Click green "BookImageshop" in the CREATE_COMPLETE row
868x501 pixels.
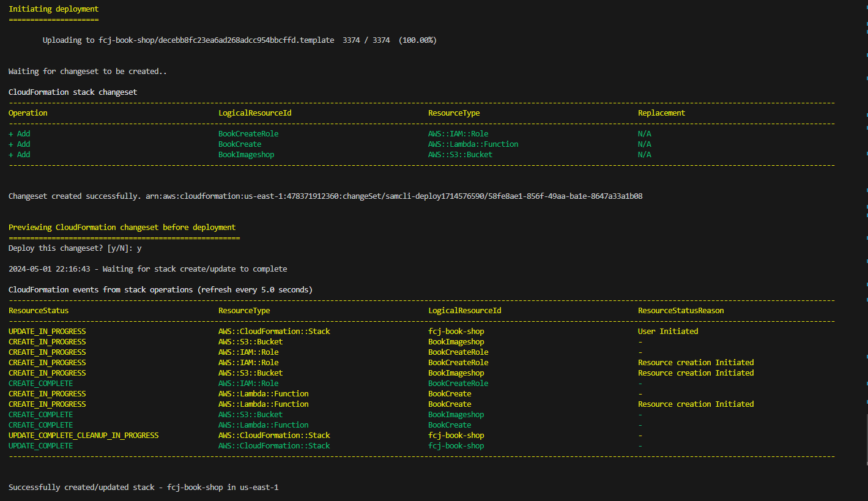pyautogui.click(x=456, y=415)
